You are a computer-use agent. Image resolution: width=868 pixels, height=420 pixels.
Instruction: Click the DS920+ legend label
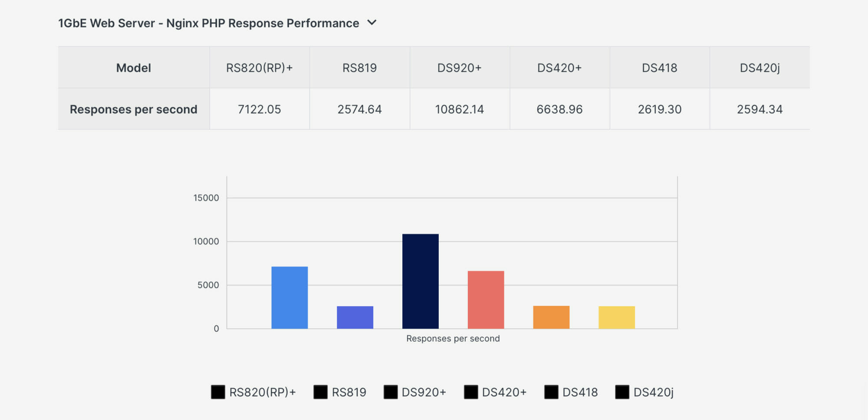pyautogui.click(x=424, y=392)
